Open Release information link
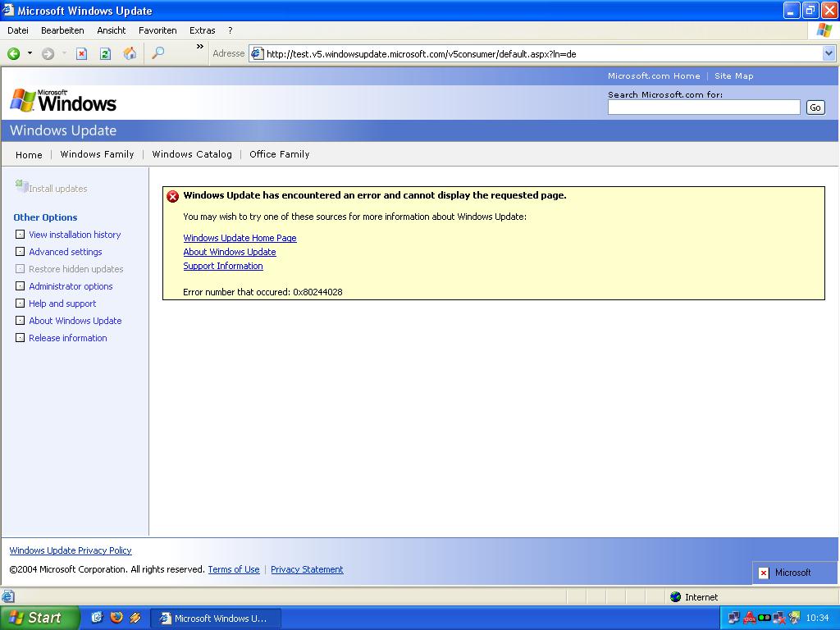Viewport: 840px width, 630px height. tap(68, 338)
